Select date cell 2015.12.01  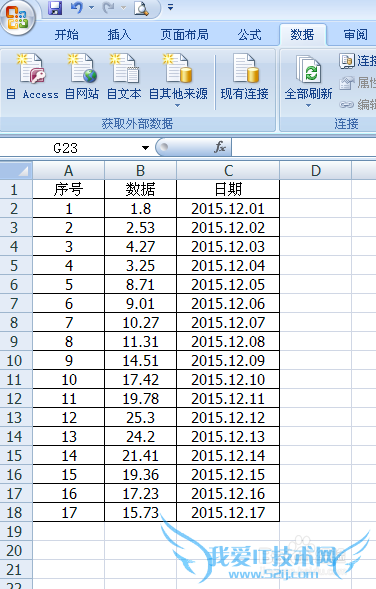228,208
